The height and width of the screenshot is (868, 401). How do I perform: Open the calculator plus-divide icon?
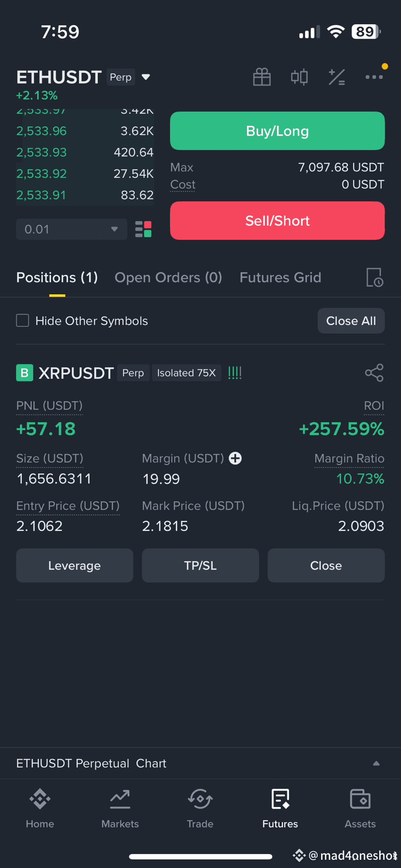click(x=337, y=77)
